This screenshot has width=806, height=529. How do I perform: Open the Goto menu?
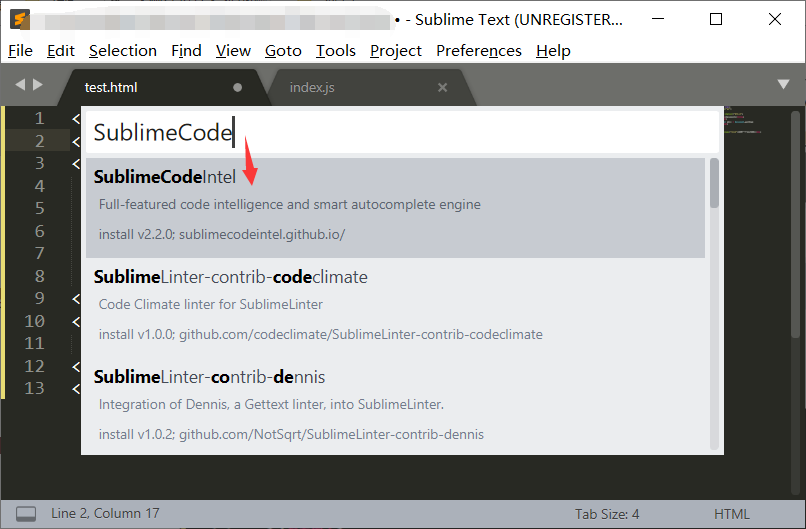click(x=283, y=51)
